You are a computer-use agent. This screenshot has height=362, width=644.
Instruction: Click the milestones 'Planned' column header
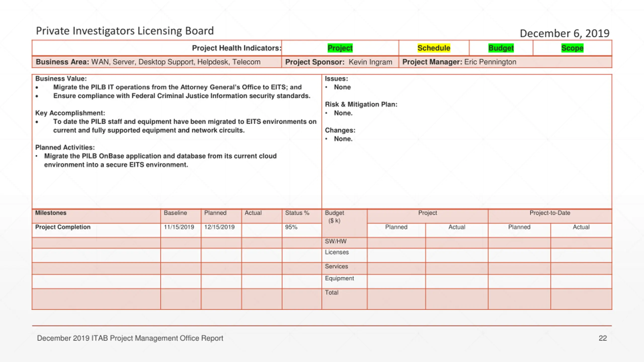[215, 213]
